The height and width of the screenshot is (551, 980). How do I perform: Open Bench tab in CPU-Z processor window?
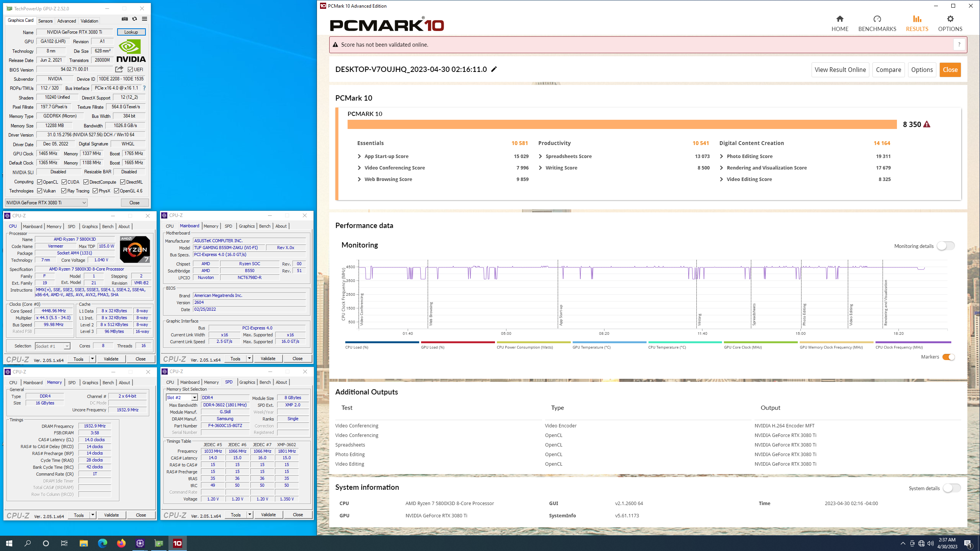click(108, 227)
